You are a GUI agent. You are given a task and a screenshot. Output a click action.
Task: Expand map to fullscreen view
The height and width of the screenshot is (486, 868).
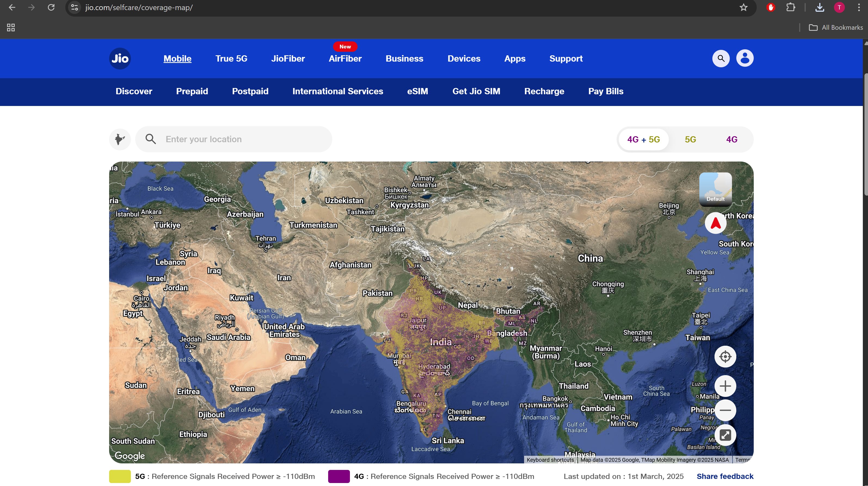[x=725, y=435]
